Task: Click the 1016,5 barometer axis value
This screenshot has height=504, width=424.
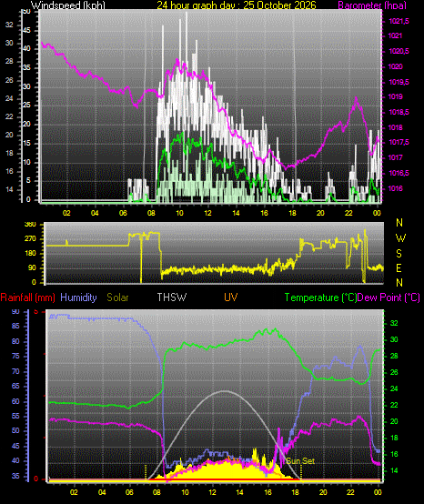Action: pyautogui.click(x=399, y=173)
